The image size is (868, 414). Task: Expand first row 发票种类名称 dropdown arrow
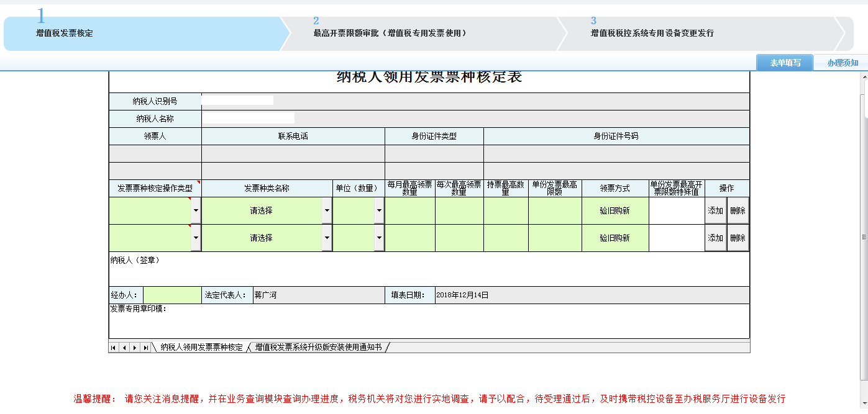tap(327, 211)
